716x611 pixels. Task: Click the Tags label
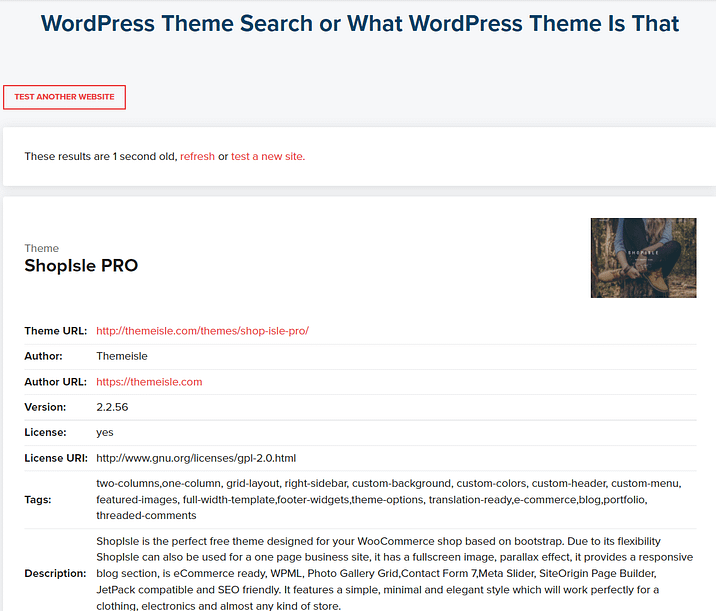click(x=38, y=500)
